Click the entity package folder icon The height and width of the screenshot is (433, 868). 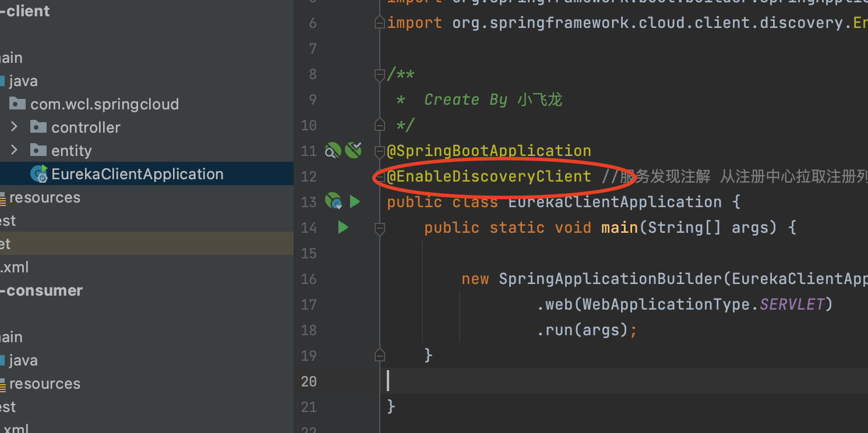38,150
